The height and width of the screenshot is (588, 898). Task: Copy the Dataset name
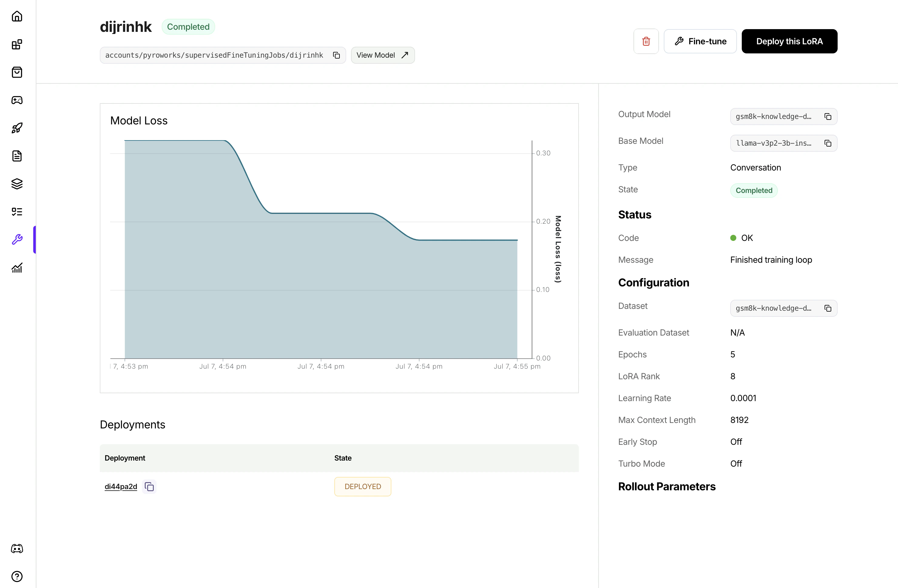click(827, 308)
